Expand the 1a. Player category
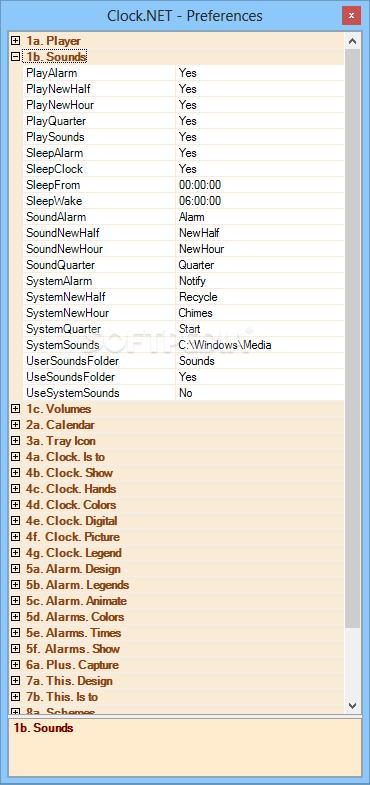The image size is (370, 785). click(x=16, y=41)
